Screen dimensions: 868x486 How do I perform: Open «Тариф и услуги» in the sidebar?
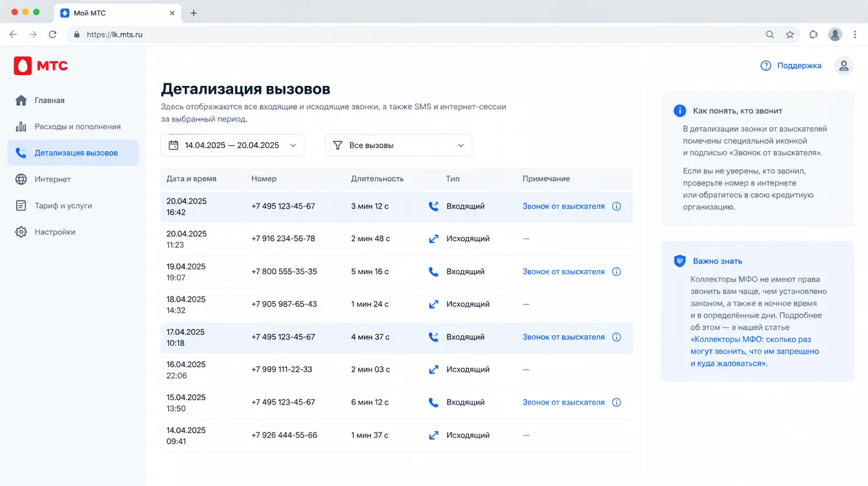(x=73, y=206)
